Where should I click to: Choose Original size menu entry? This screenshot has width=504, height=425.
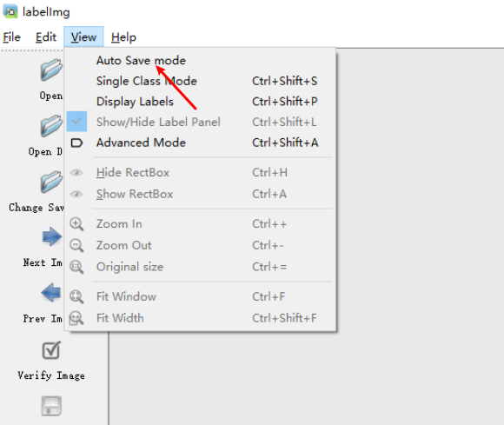pyautogui.click(x=200, y=267)
